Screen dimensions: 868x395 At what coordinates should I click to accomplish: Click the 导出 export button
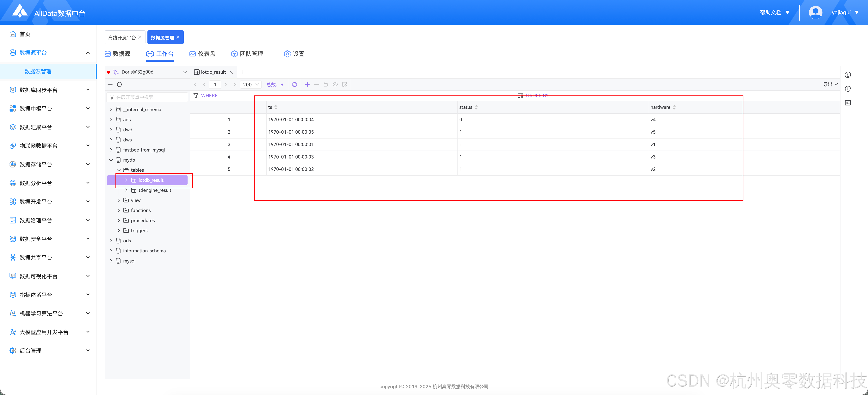pos(830,84)
